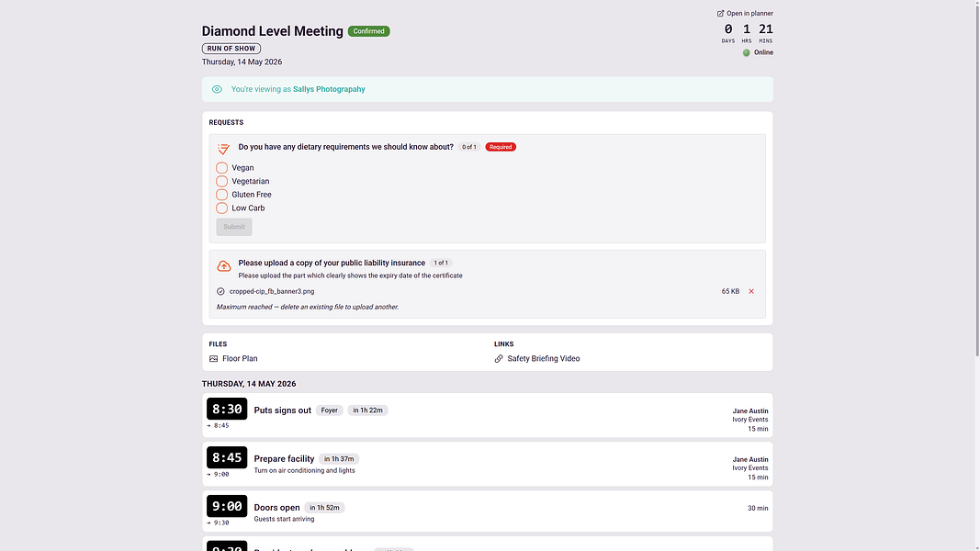Click the Foyer location tag
Screen dimensions: 980x551
330,410
